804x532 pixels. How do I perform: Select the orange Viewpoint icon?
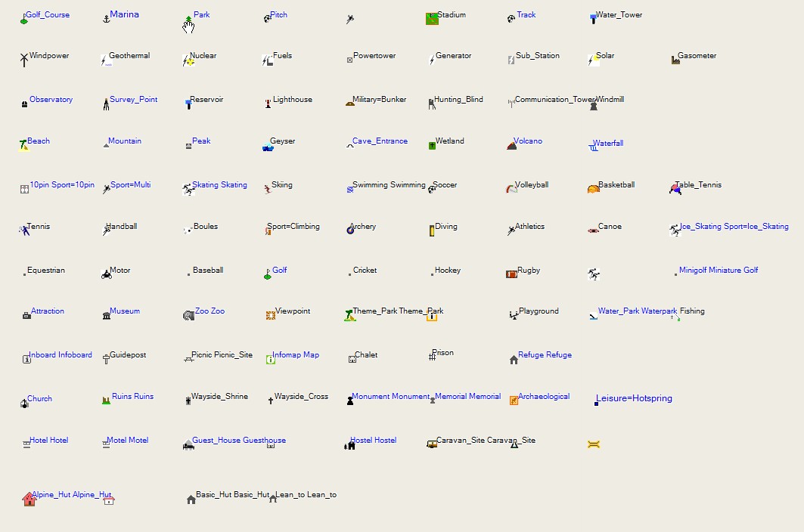271,315
